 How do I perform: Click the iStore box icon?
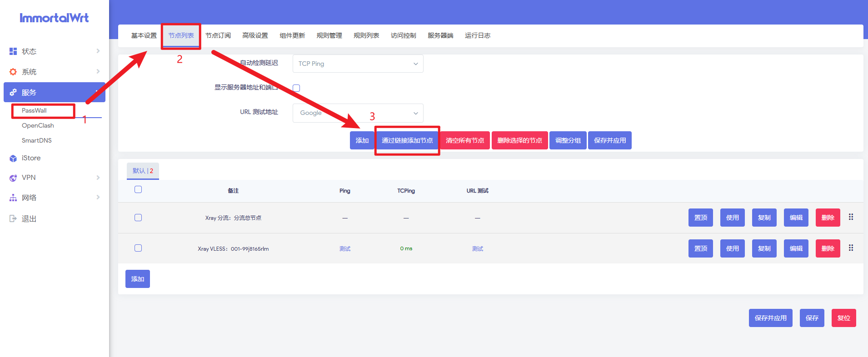click(x=13, y=159)
